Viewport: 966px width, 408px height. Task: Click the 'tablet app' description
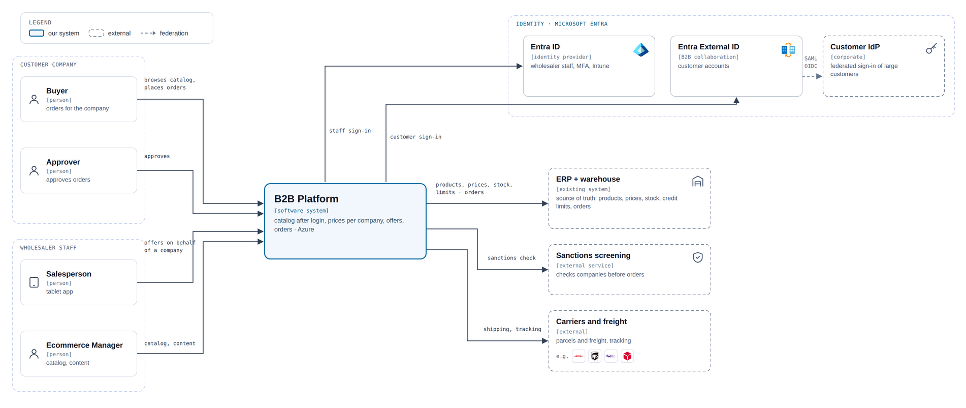click(59, 292)
